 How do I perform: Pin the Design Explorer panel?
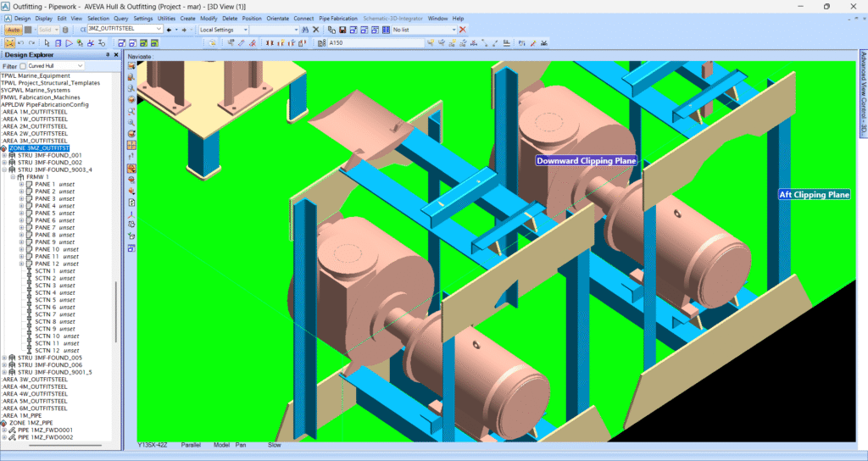click(108, 55)
